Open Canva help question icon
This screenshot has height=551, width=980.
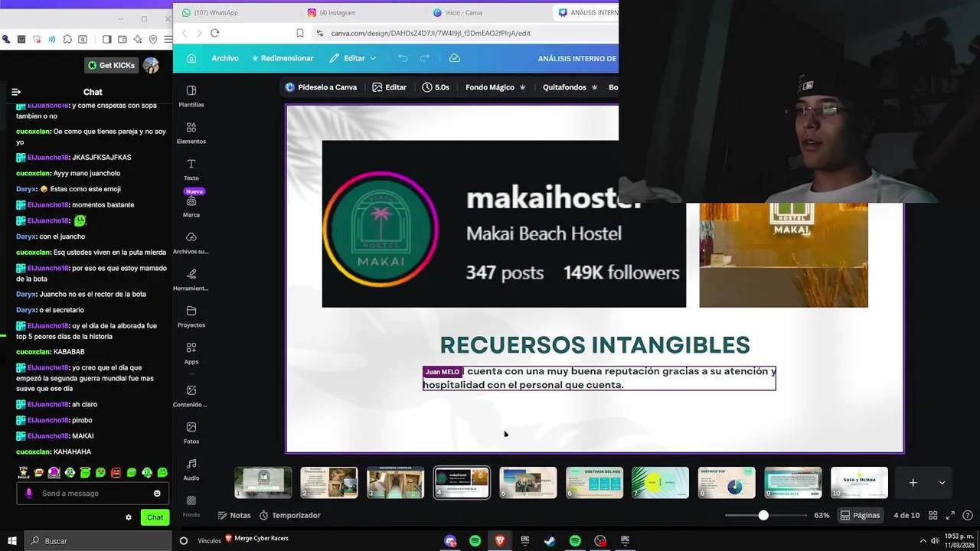[969, 515]
